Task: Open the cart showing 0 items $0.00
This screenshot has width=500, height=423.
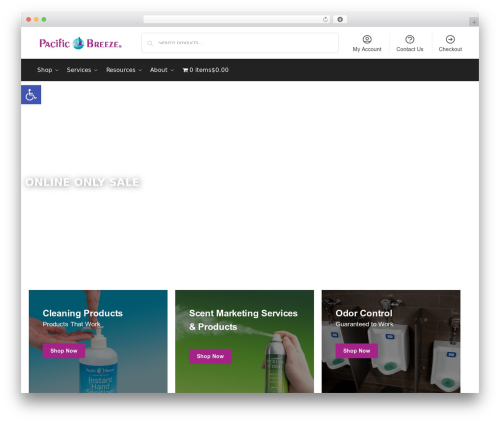Action: coord(205,70)
